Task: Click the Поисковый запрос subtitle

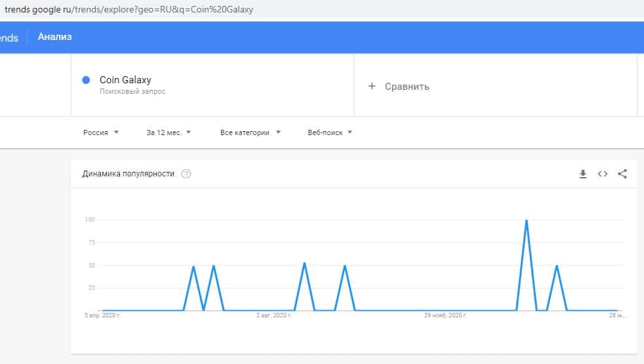Action: (x=132, y=92)
